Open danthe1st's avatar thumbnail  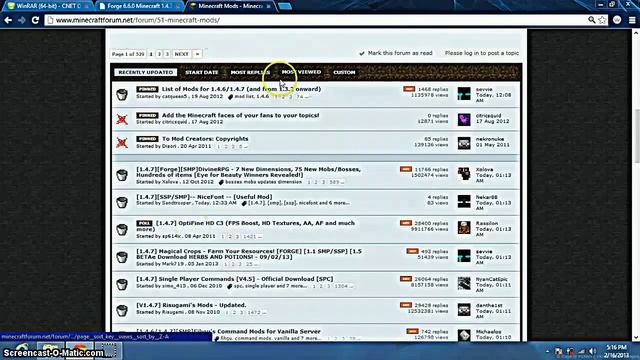point(464,310)
